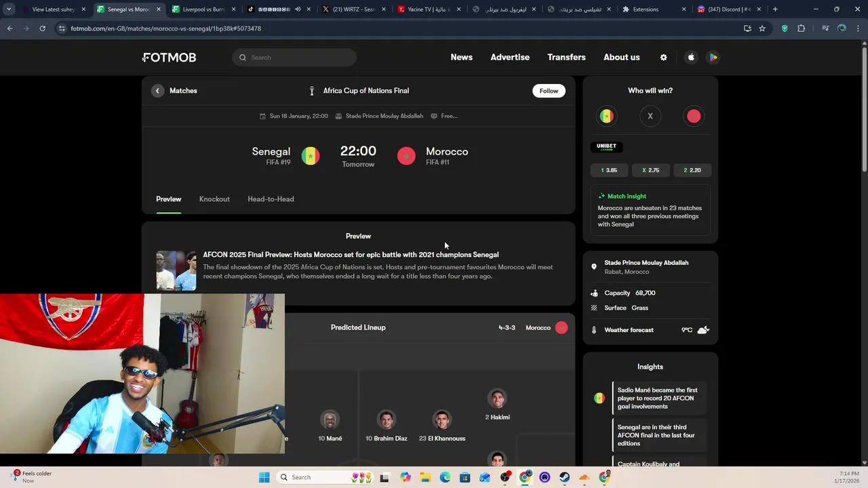Reload the current page

tap(42, 28)
